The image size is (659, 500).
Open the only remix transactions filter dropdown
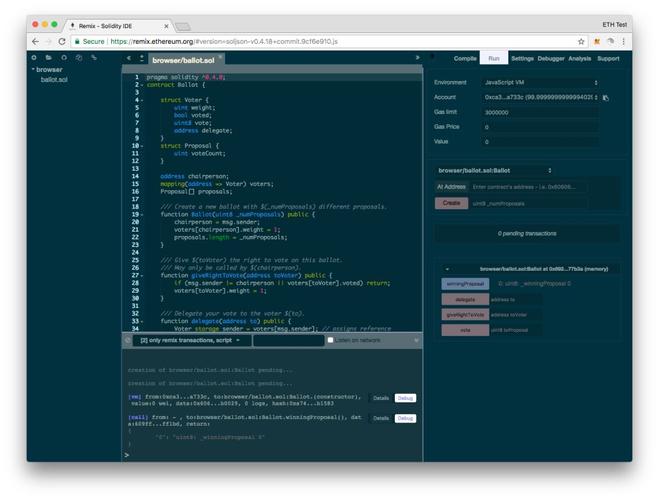point(192,340)
